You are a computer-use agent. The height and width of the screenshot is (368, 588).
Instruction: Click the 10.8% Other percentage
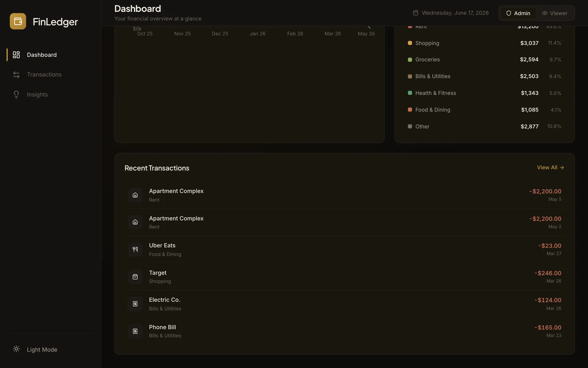(554, 127)
